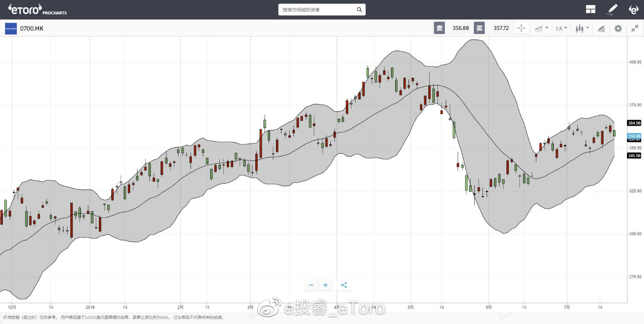Screen dimensions: 644x324
Task: Open chart settings gear
Action: pyautogui.click(x=618, y=29)
